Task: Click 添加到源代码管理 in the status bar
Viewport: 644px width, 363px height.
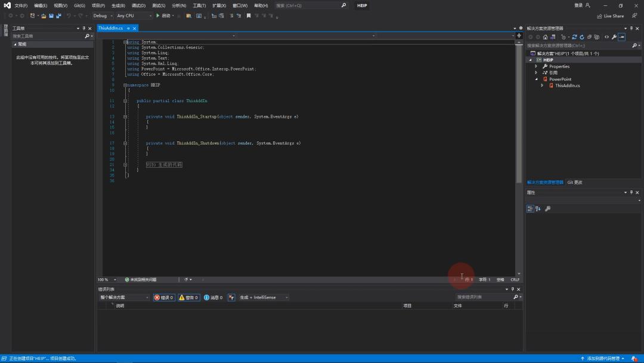Action: tap(603, 358)
